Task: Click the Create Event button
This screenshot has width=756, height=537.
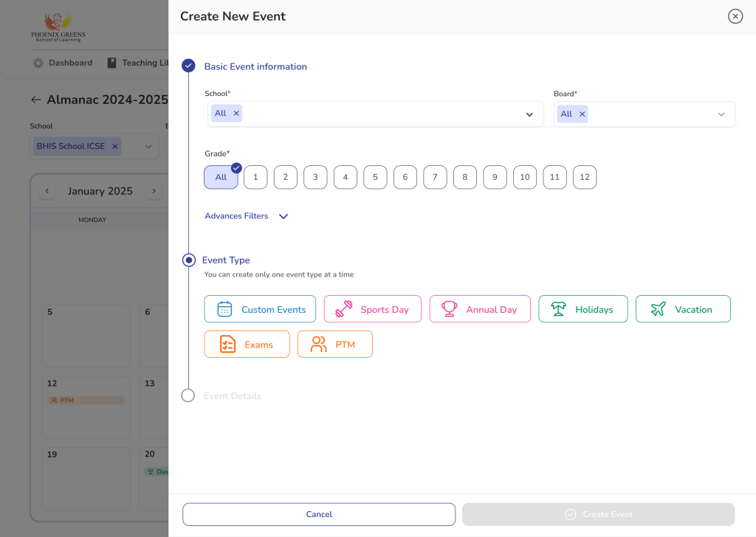Action: point(598,514)
